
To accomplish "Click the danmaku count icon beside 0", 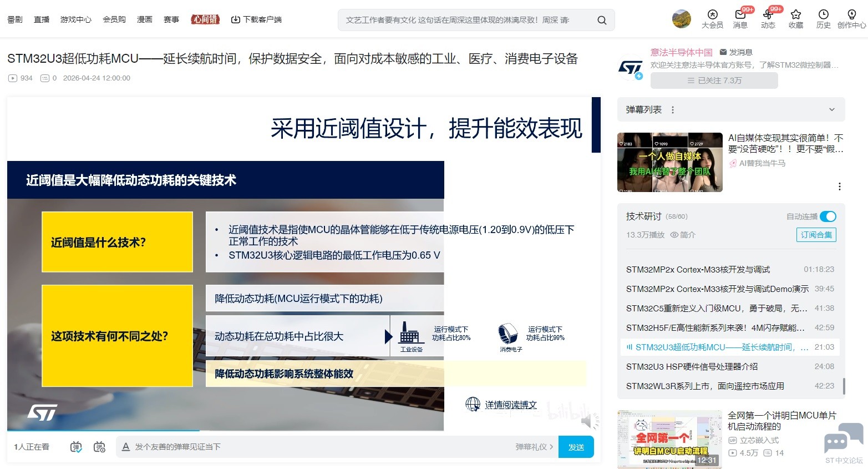I will 45,78.
